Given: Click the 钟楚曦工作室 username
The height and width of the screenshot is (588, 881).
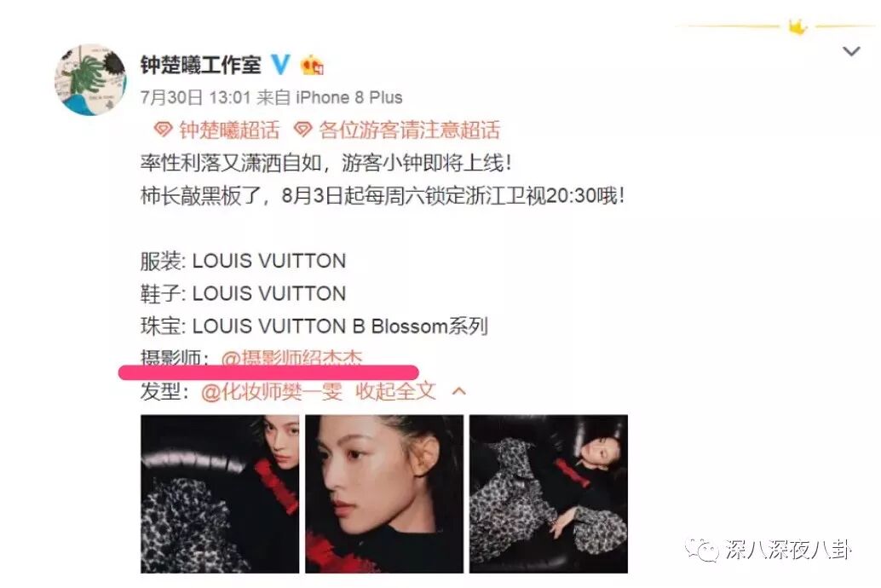Looking at the screenshot, I should coord(200,65).
